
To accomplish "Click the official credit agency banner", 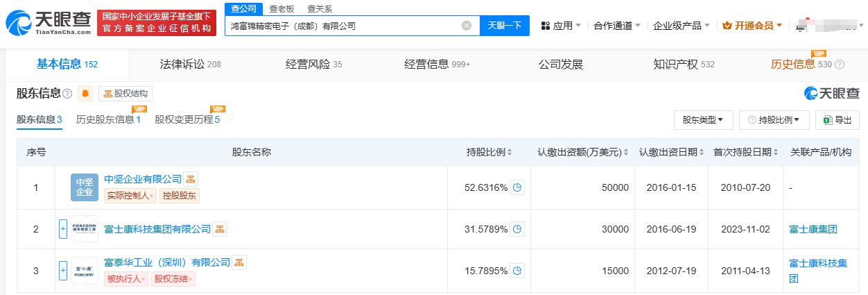I will (x=157, y=24).
